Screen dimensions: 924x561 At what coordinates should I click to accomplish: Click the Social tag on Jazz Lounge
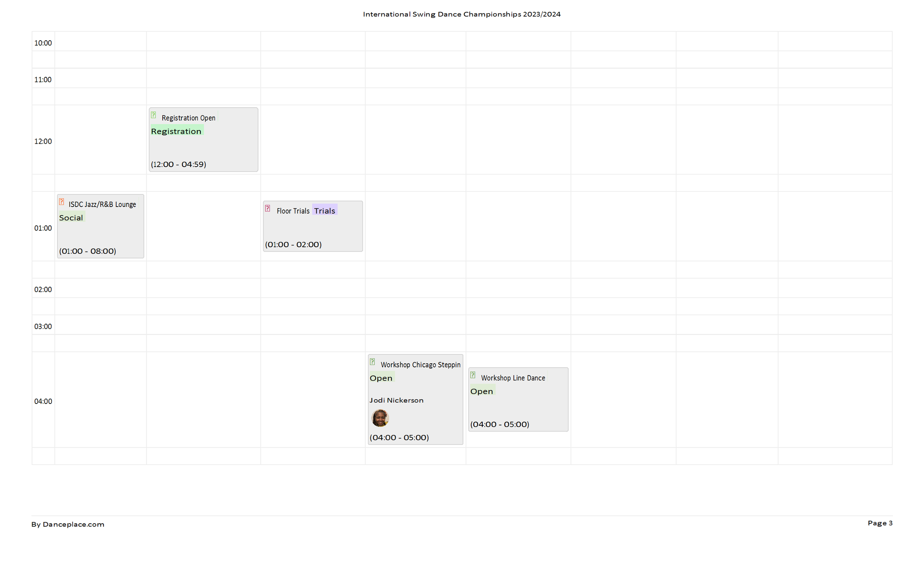[71, 218]
